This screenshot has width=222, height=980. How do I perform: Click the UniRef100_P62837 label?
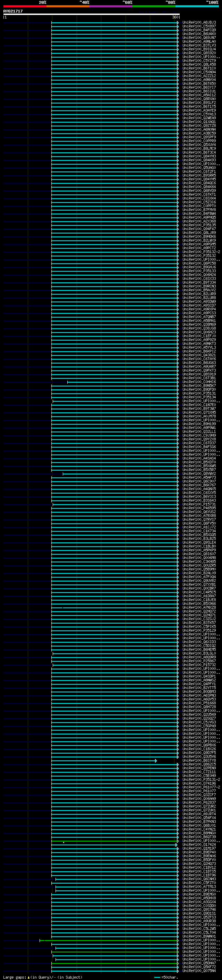pos(199,802)
